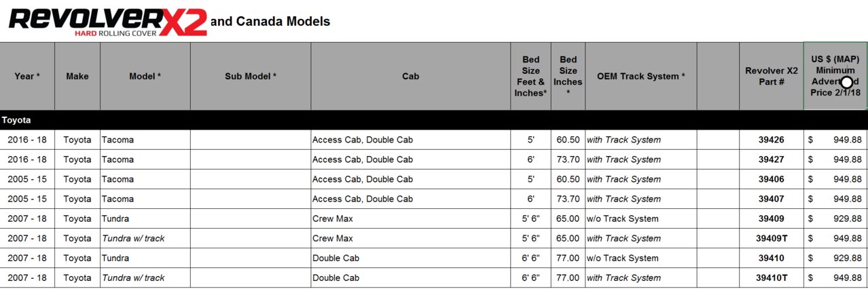The image size is (868, 289).
Task: Select the 2005 - 15 year cell for 39406
Action: (x=27, y=179)
